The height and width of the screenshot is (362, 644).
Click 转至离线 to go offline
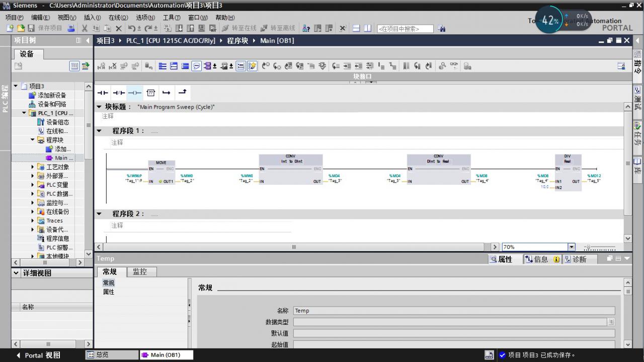(277, 29)
